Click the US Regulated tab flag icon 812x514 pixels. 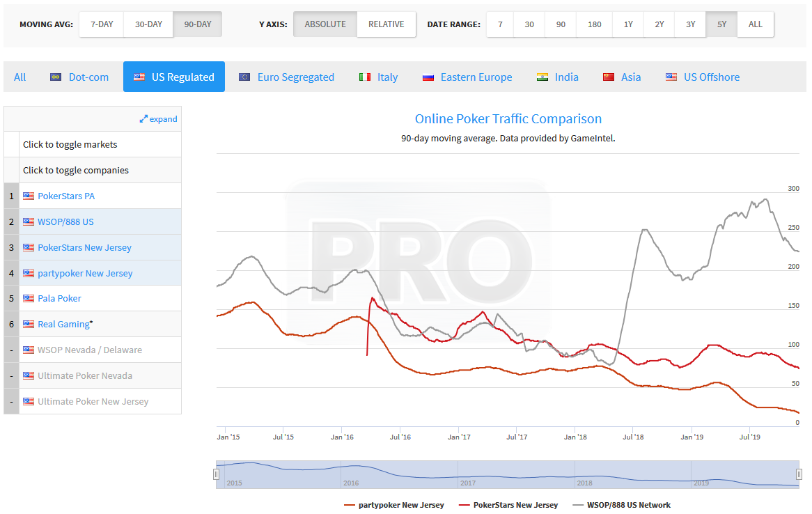(x=139, y=77)
